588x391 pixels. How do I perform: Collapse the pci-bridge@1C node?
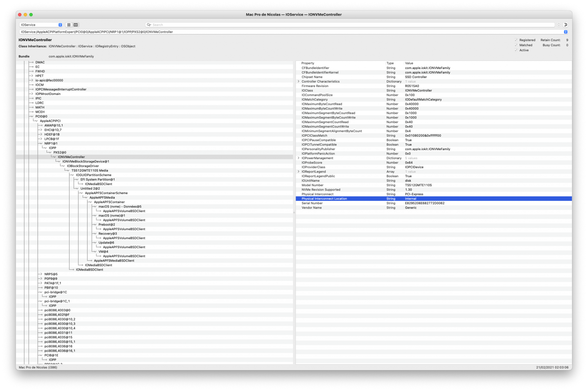point(41,292)
